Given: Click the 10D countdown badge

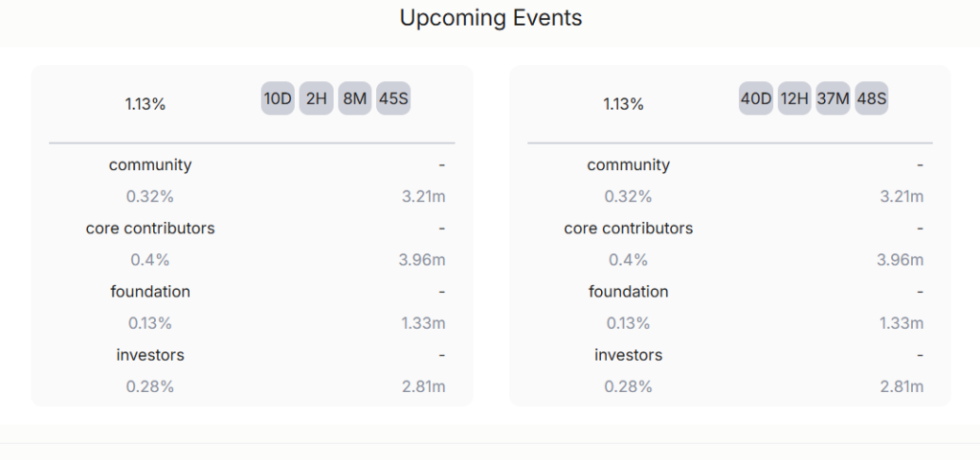Looking at the screenshot, I should (x=278, y=99).
